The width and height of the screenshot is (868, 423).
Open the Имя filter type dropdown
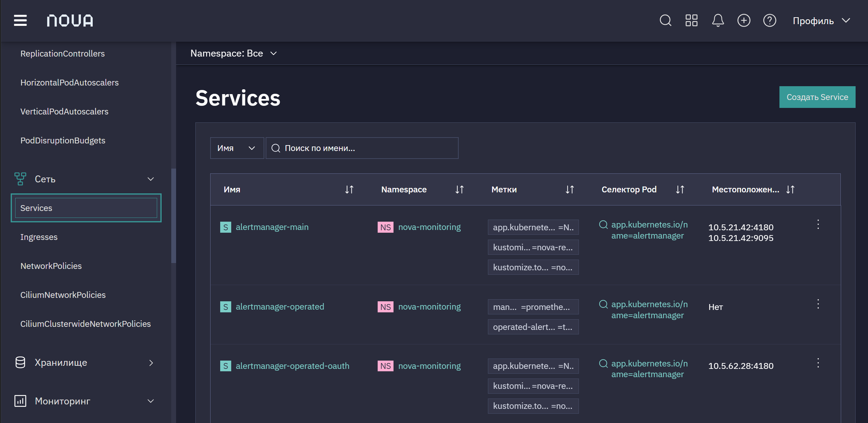tap(237, 148)
